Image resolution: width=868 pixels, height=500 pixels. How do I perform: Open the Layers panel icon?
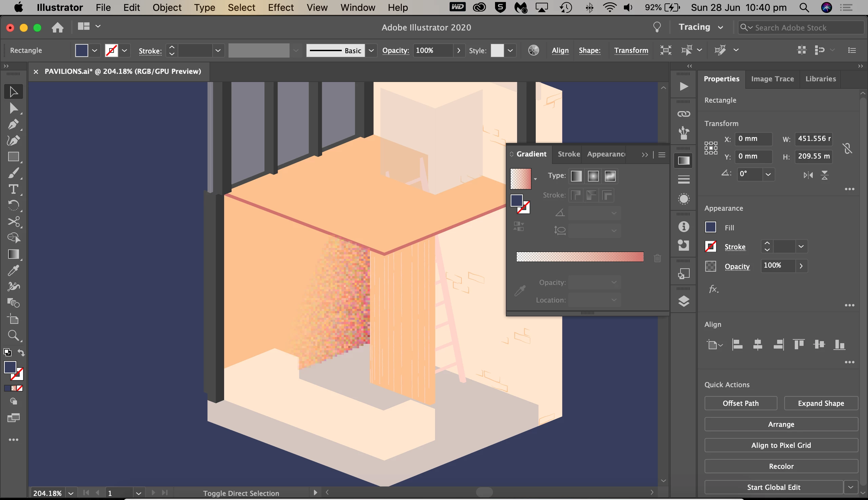(684, 301)
